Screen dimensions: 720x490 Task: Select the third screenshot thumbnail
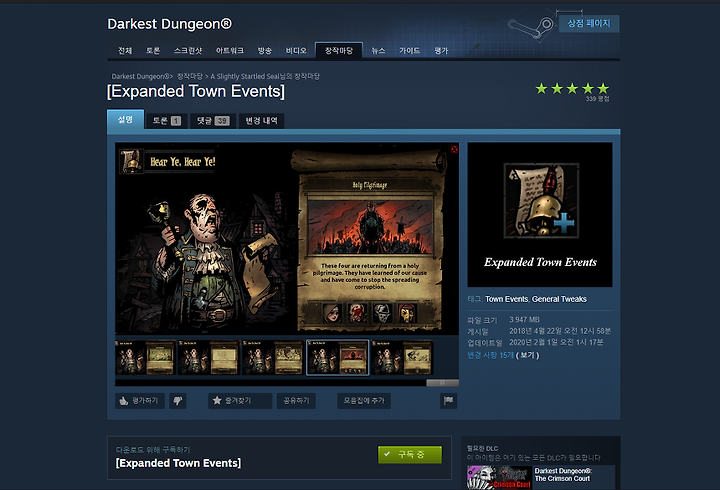coord(273,357)
